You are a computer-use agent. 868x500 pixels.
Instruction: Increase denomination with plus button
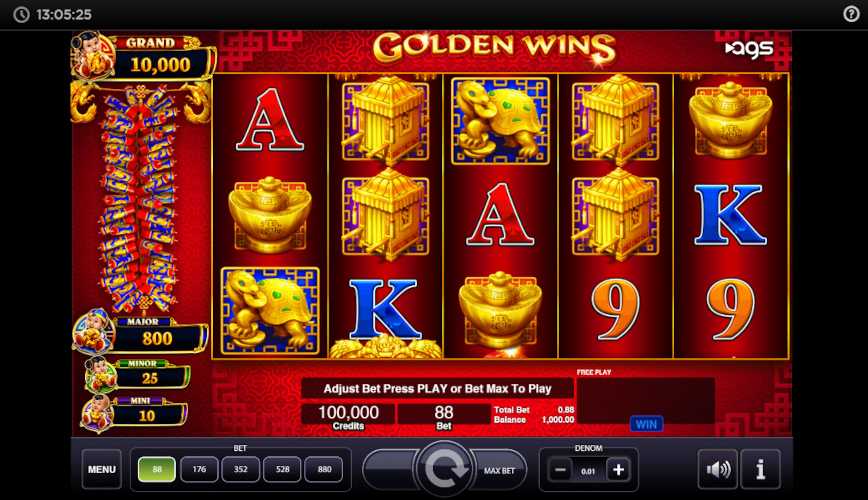pos(618,470)
